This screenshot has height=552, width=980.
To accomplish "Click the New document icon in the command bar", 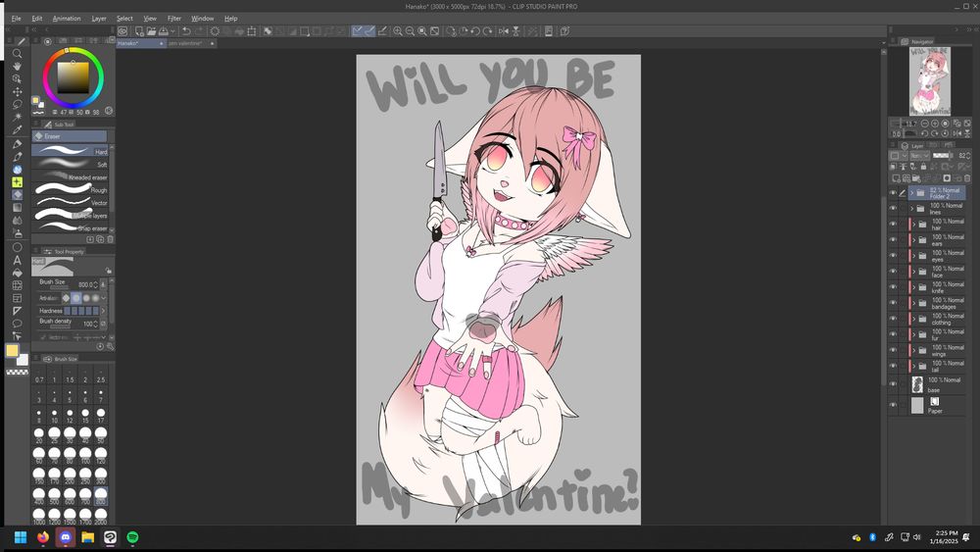I will [x=139, y=31].
